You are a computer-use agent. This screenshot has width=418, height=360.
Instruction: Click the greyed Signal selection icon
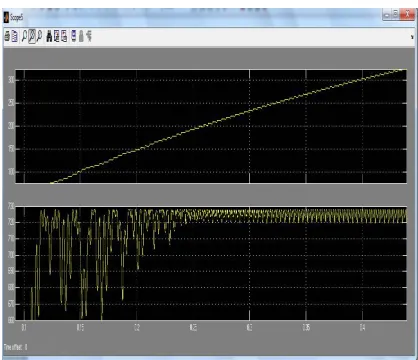89,36
